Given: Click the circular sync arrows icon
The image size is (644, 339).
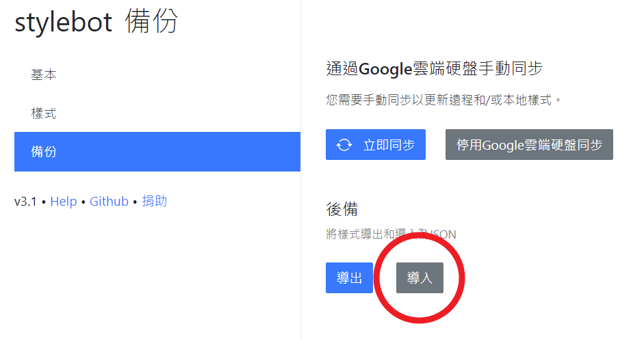Looking at the screenshot, I should pyautogui.click(x=344, y=145).
